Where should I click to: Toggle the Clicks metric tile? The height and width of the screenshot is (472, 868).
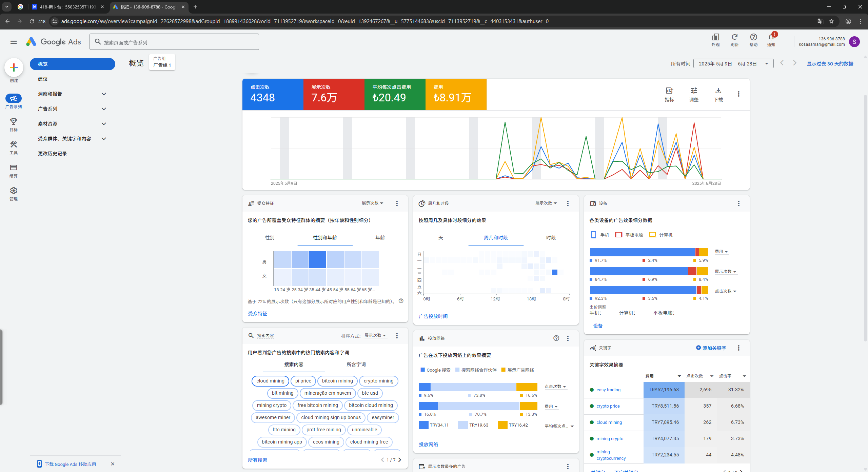(273, 94)
